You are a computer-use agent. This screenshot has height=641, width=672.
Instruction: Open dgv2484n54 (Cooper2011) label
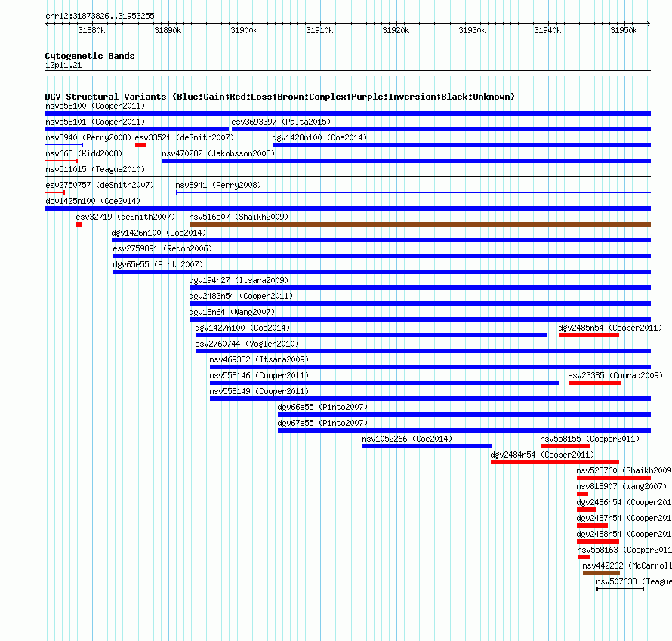(x=542, y=455)
